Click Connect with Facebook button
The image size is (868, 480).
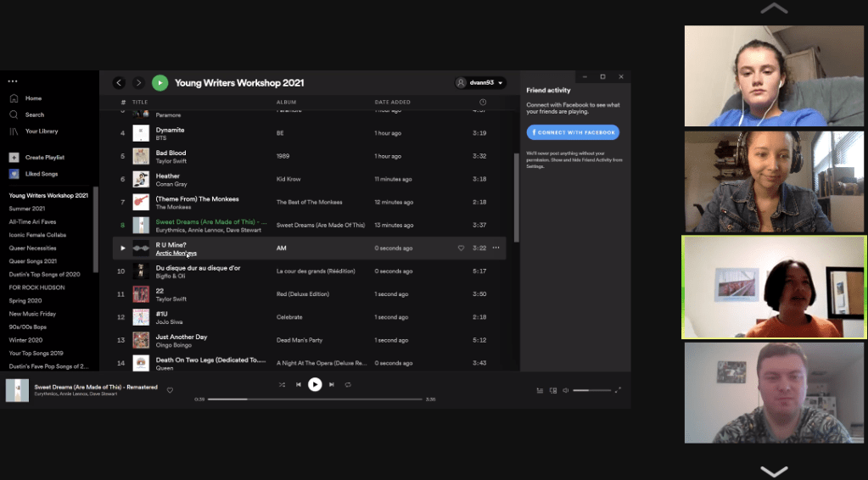click(573, 132)
